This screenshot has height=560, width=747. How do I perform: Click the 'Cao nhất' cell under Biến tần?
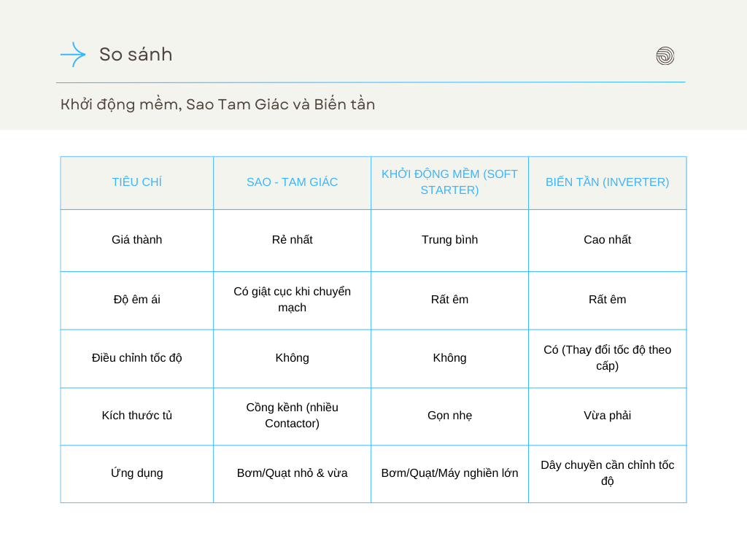tap(607, 239)
